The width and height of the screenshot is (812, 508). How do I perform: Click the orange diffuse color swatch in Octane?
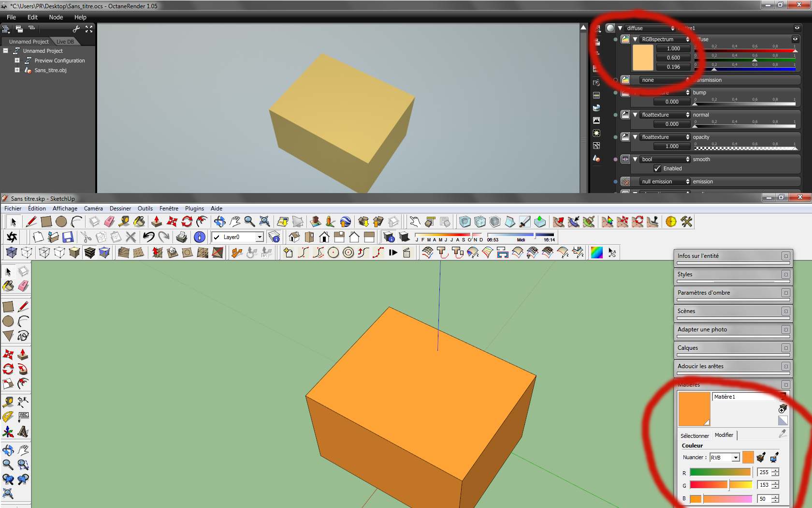coord(643,58)
